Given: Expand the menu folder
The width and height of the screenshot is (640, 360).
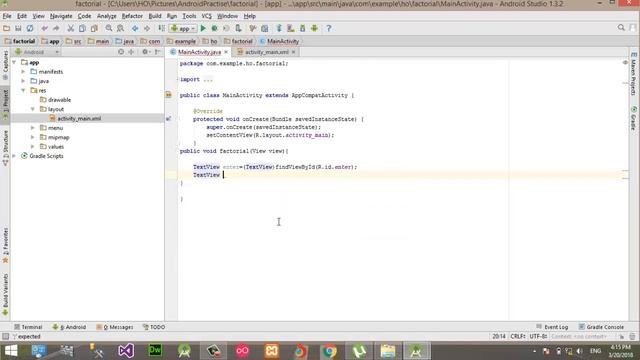Looking at the screenshot, I should pos(33,128).
